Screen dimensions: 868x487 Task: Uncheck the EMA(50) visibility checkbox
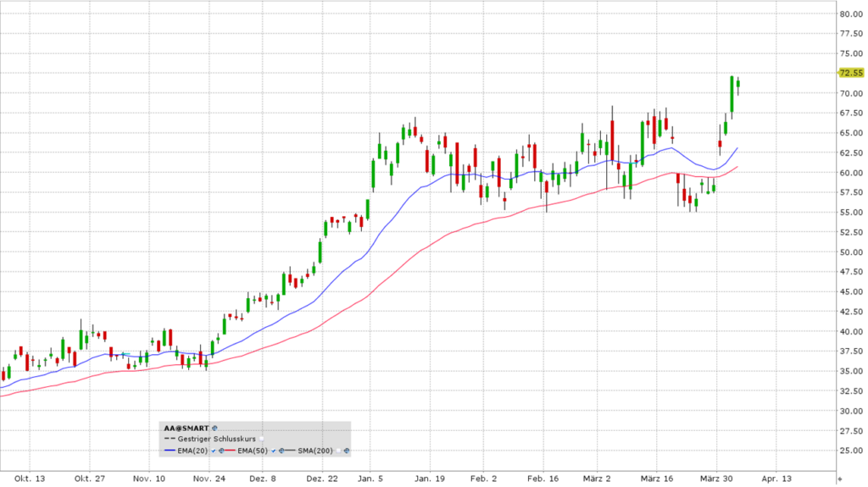[274, 451]
